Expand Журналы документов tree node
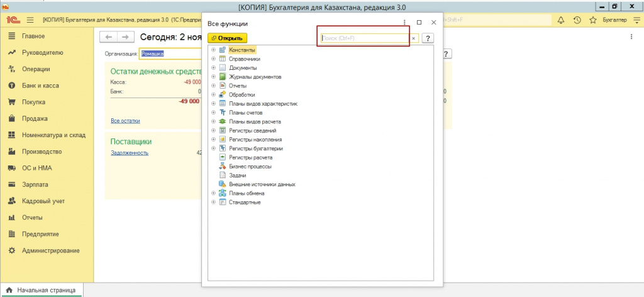This screenshot has width=644, height=297. click(213, 77)
